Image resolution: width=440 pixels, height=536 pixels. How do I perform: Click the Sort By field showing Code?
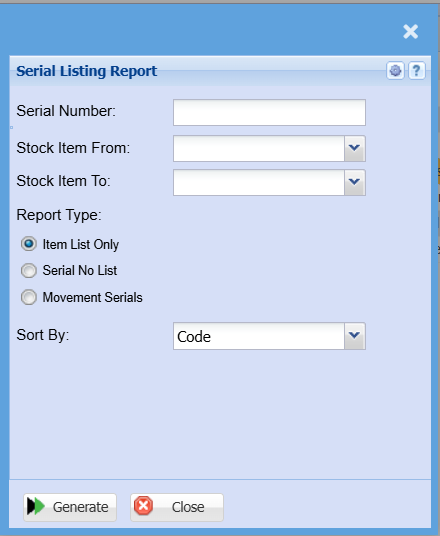[x=259, y=336]
